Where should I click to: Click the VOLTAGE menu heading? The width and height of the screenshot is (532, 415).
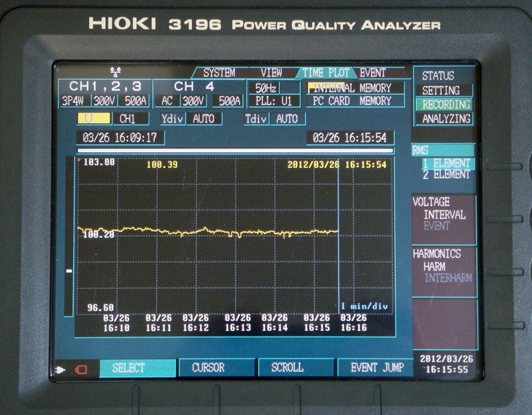tap(431, 202)
